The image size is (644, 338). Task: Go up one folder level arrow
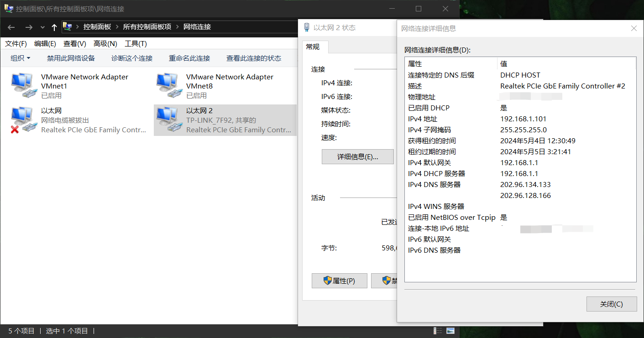point(54,27)
